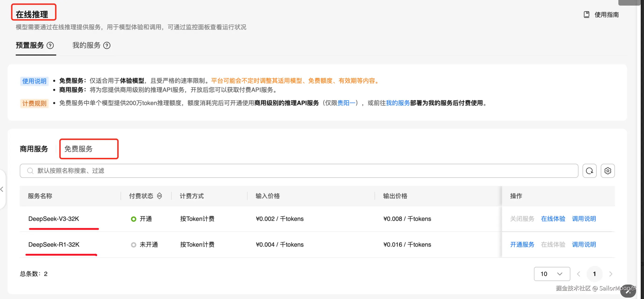The image size is (644, 299).
Task: Open the page size 10 dropdown
Action: (552, 274)
